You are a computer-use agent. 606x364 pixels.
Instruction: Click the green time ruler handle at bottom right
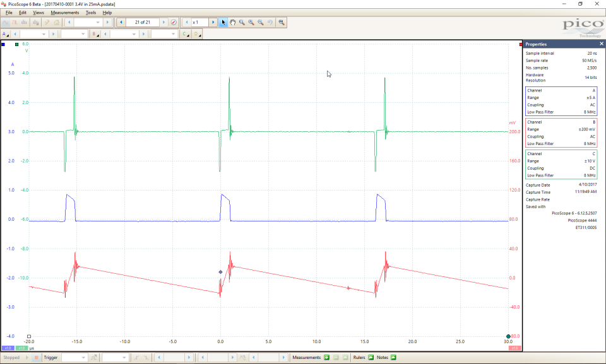pos(508,336)
